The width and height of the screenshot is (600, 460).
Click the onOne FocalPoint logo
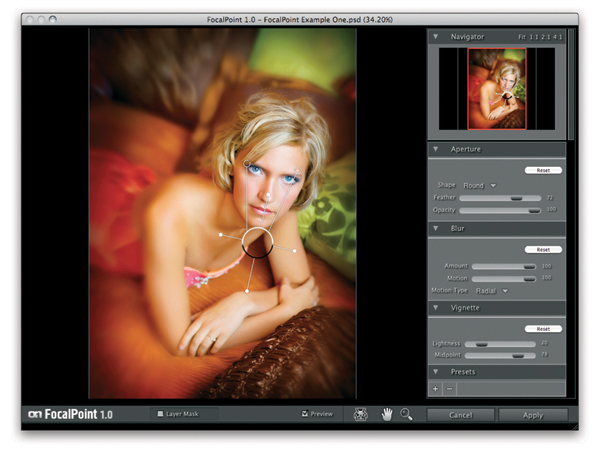(x=72, y=414)
